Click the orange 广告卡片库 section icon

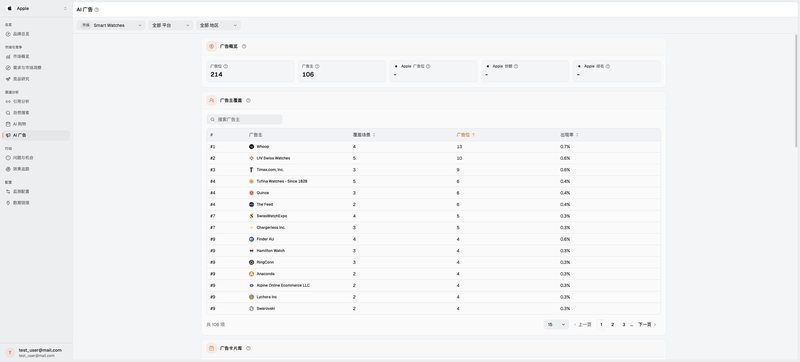(x=211, y=348)
